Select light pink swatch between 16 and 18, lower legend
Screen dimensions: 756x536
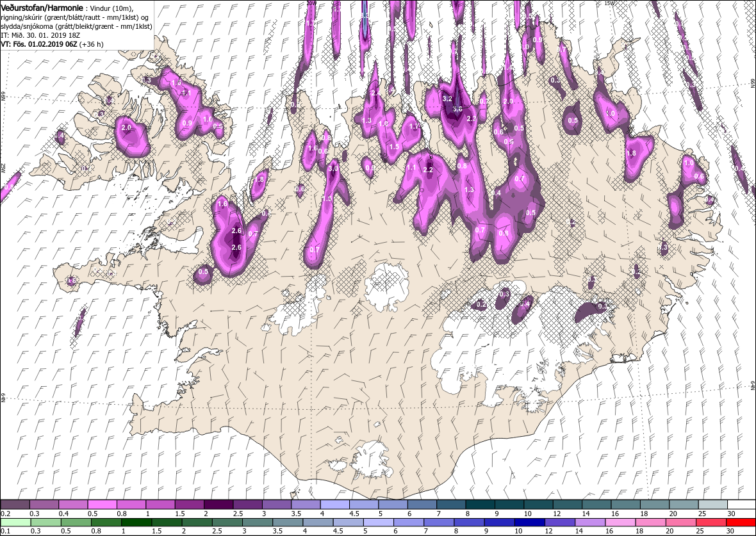[621, 523]
